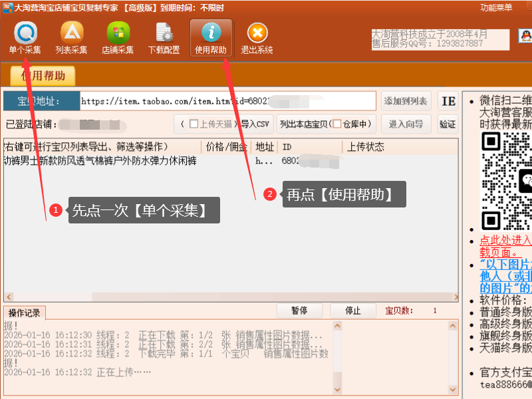The image size is (532, 399).
Task: Click the 进入向导 wizard button
Action: (x=406, y=124)
